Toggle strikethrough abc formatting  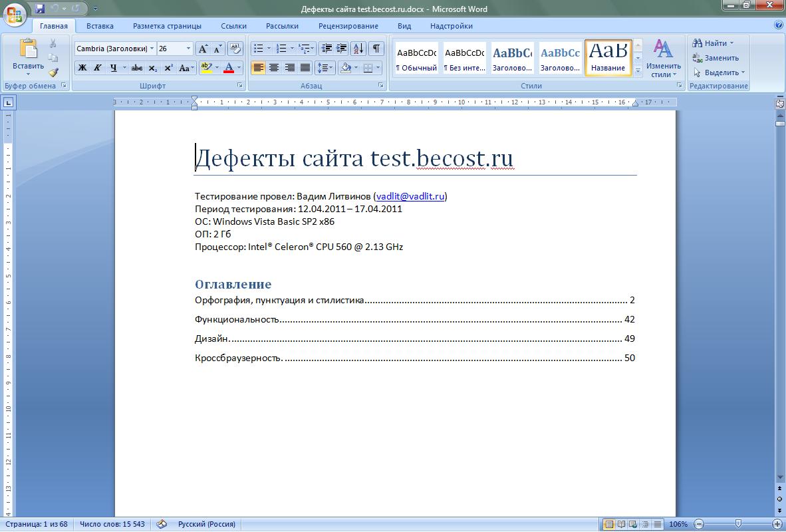pyautogui.click(x=137, y=68)
